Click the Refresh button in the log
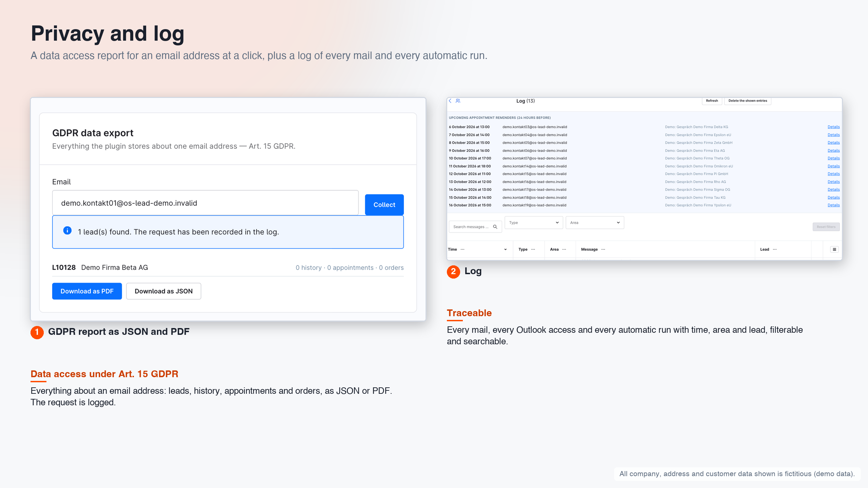The height and width of the screenshot is (488, 868). click(x=712, y=101)
